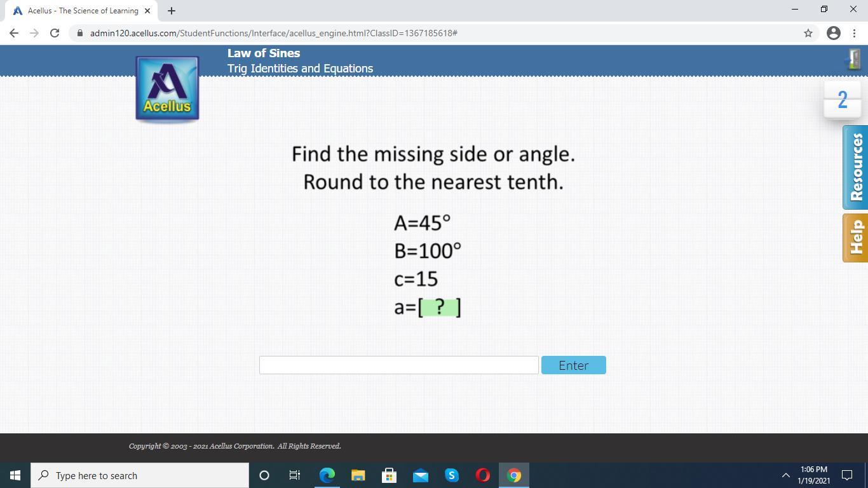Click the 'B=100°' line
Screen dimensions: 868x488
428,251
